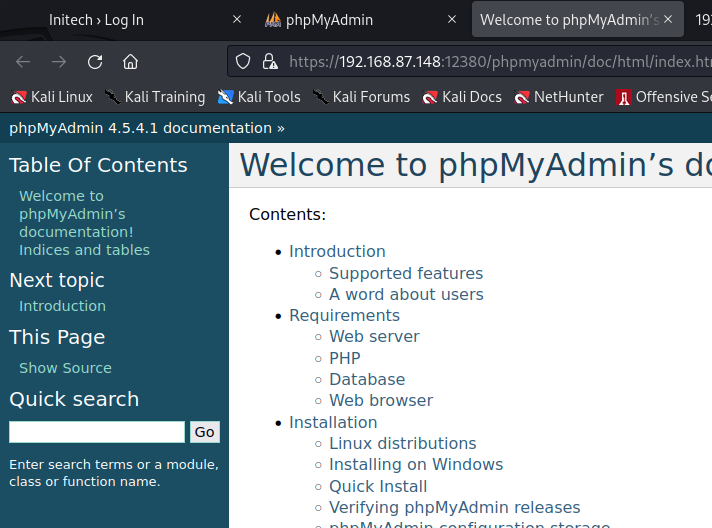
Task: Open the Requirements link
Action: 344,316
